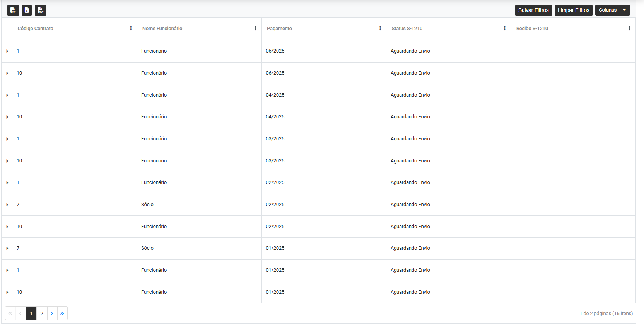Viewport: 644px width, 329px height.
Task: Export the table to Excel
Action: (27, 10)
